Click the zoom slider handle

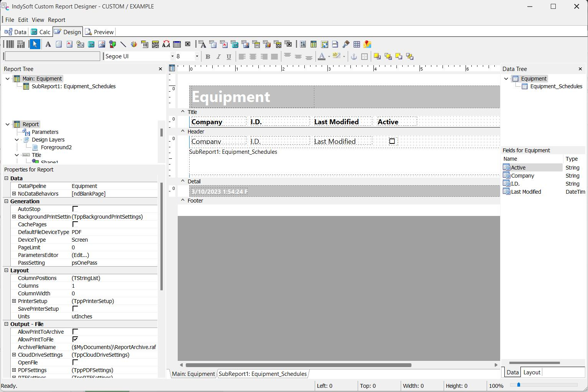click(x=519, y=385)
